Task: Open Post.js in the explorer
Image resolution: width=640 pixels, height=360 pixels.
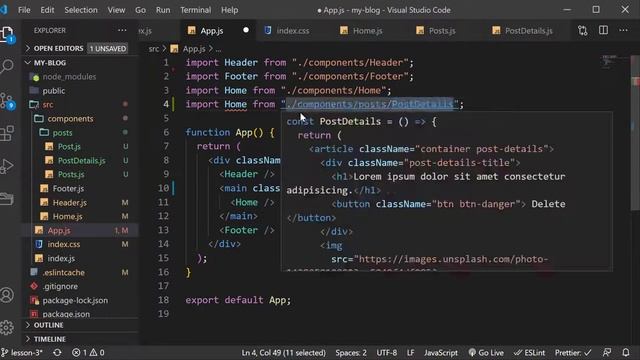Action: 69,147
